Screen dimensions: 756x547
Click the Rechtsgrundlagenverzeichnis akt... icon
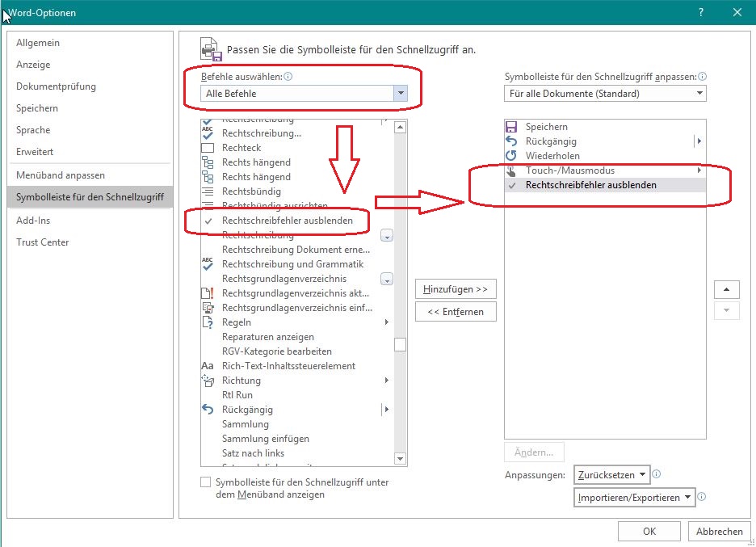coord(208,293)
